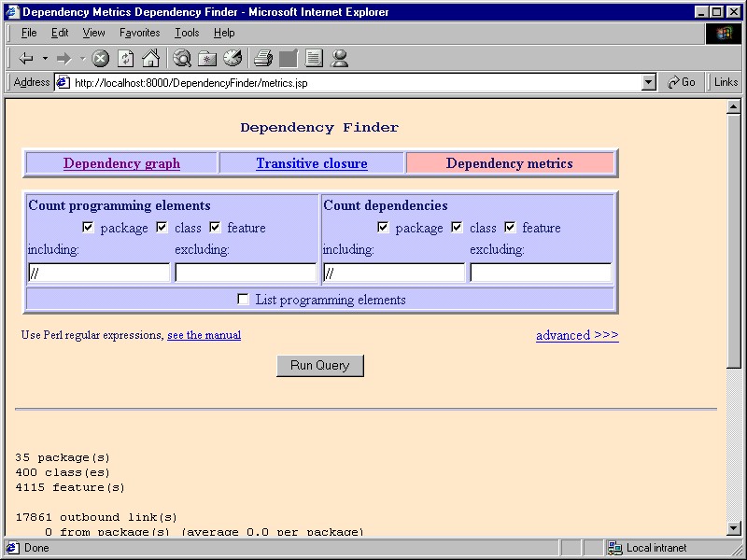Open the View menu

click(x=93, y=33)
